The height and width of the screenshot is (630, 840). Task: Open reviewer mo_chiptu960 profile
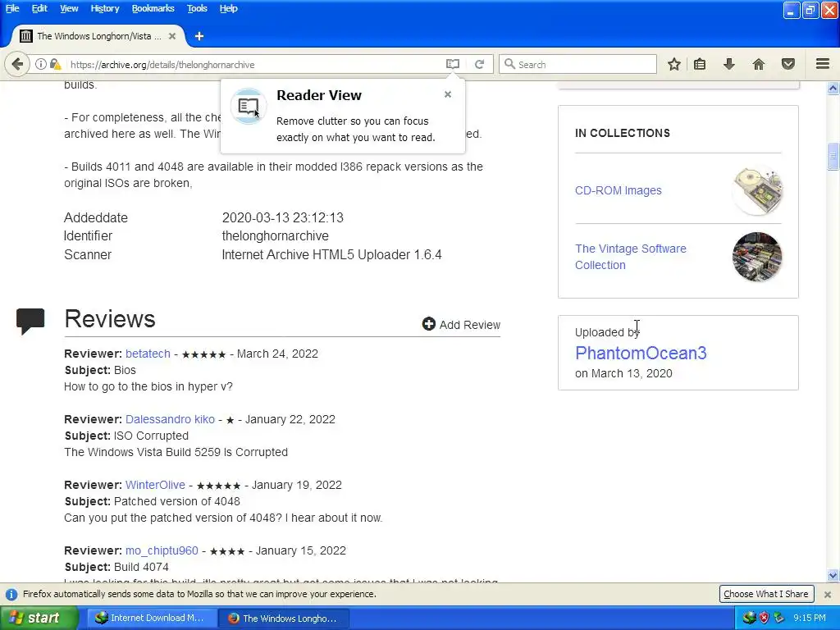162,550
